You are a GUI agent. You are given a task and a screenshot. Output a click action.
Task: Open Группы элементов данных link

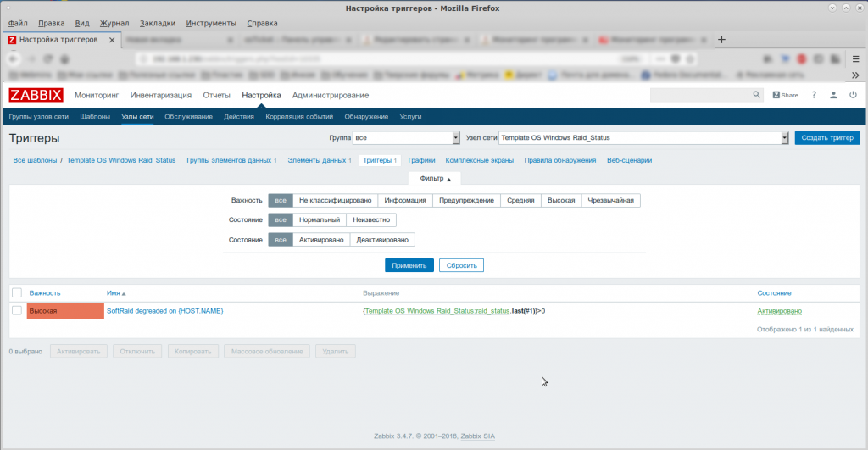(229, 160)
